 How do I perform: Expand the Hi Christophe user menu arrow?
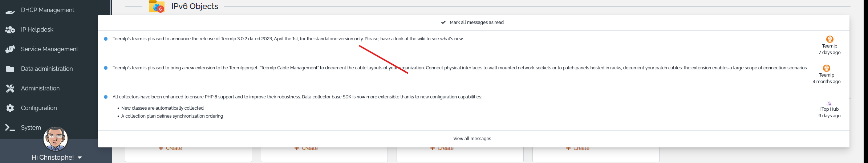click(x=80, y=158)
